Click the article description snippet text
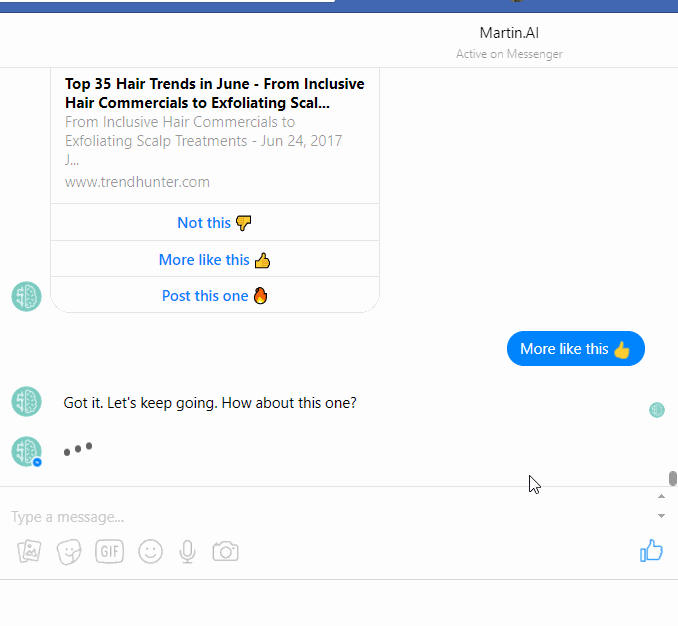678x626 pixels. tap(203, 141)
